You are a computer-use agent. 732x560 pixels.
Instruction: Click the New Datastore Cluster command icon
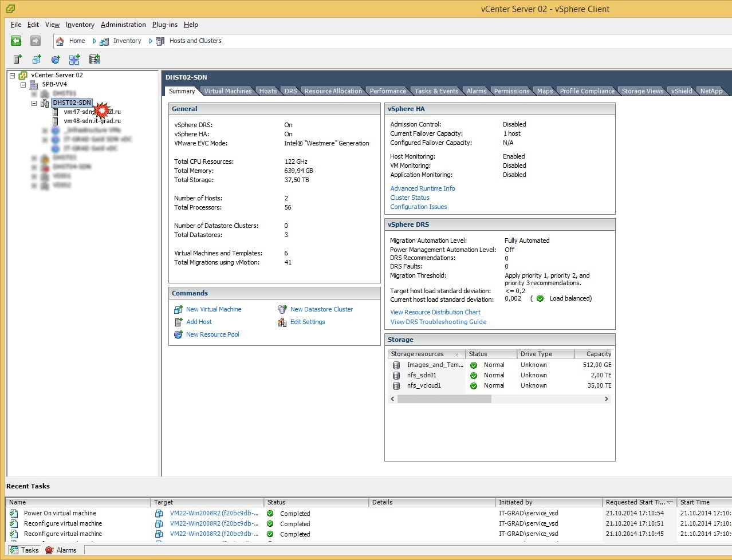tap(282, 309)
